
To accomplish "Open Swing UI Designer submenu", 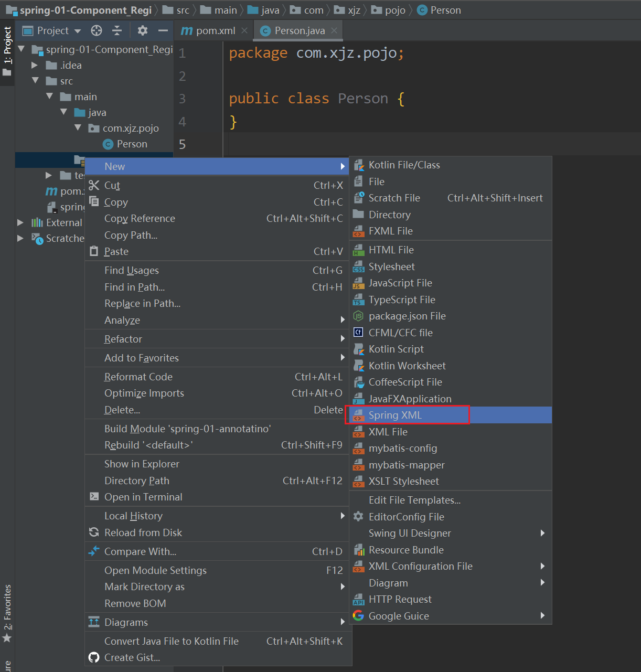I will tap(451, 533).
